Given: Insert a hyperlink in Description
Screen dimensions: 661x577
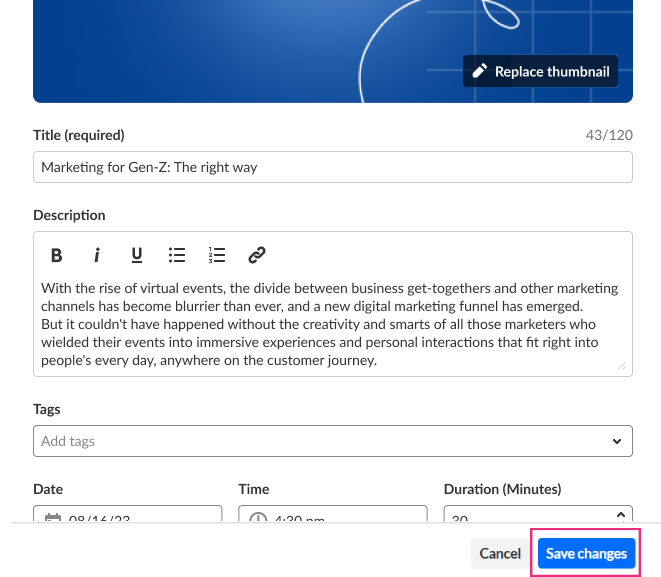Looking at the screenshot, I should [x=257, y=255].
